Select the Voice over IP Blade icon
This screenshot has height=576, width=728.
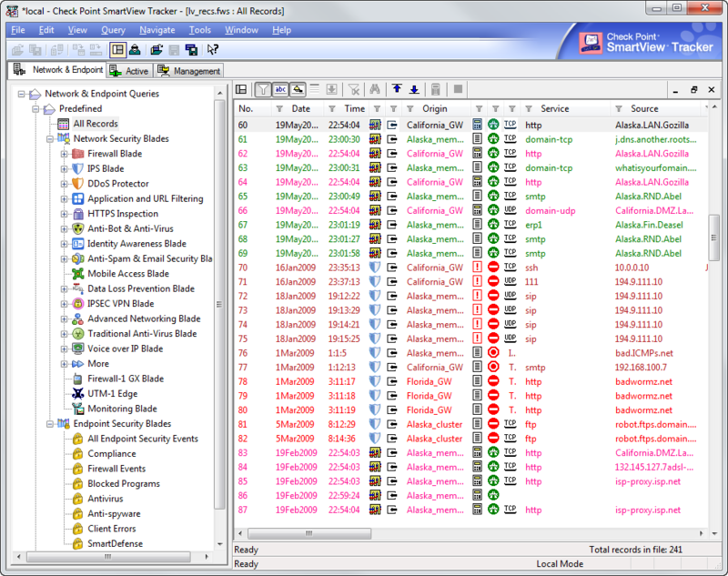(x=77, y=349)
